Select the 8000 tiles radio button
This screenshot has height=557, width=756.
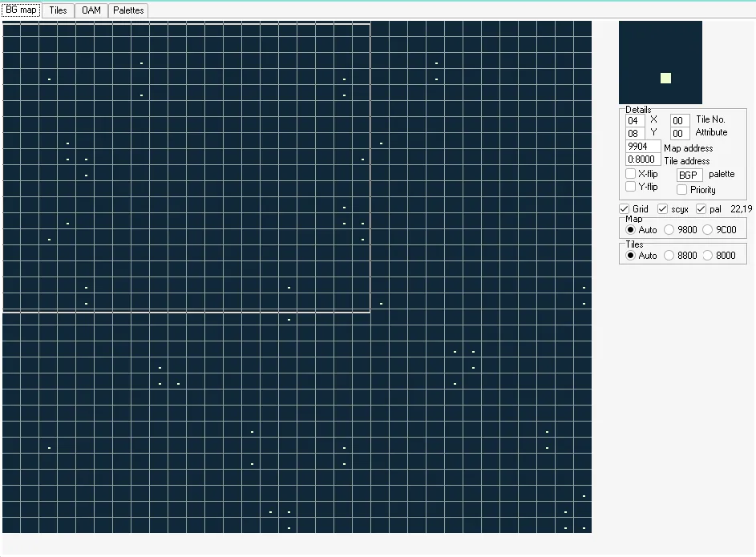point(708,256)
